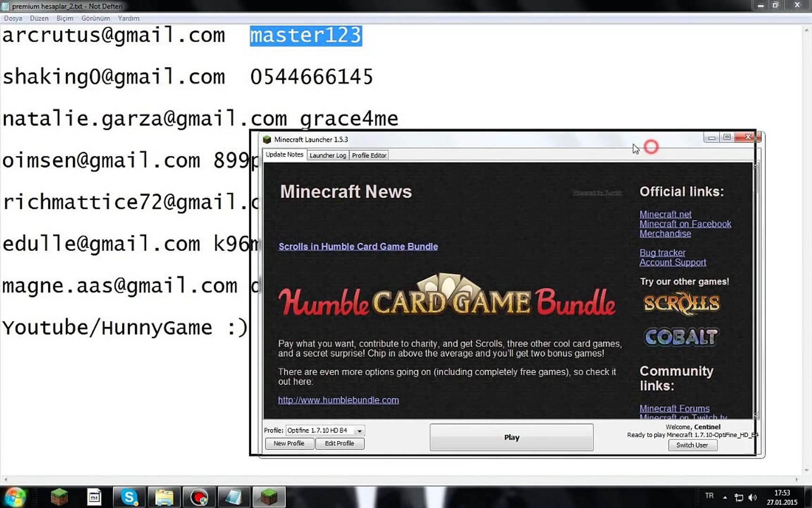Open the Minecraft on Facebook link
Image resolution: width=812 pixels, height=508 pixels.
click(685, 224)
